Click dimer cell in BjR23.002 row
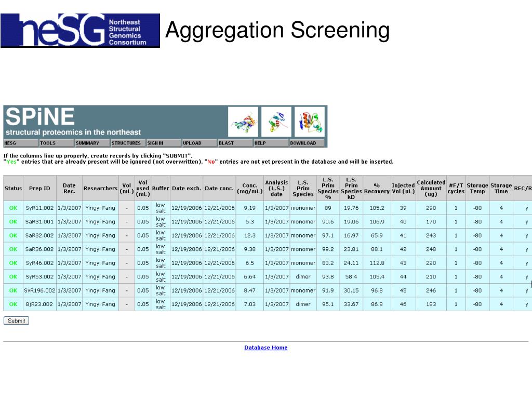Screen dimensions: 532x399 tap(303, 304)
